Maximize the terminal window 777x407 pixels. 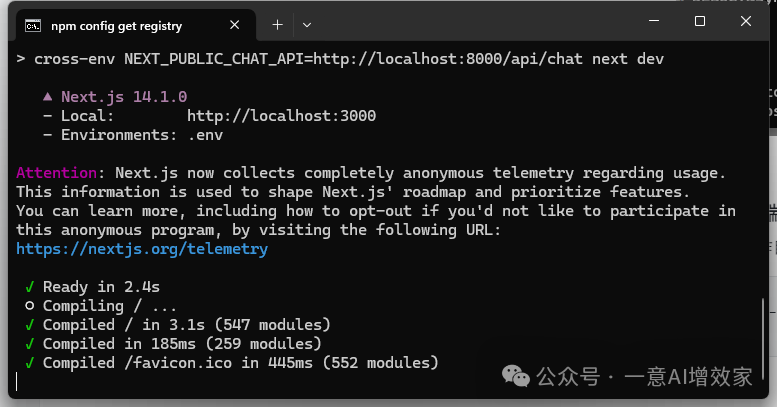[699, 22]
